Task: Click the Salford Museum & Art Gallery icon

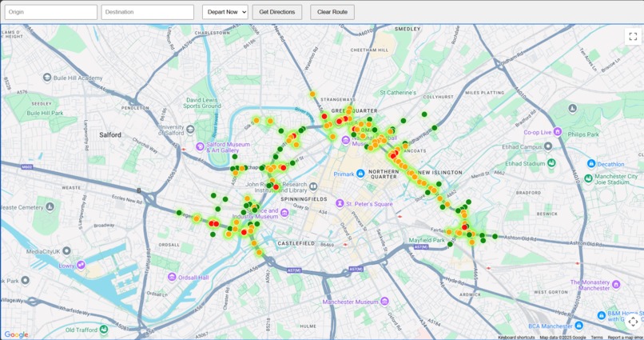Action: point(200,146)
